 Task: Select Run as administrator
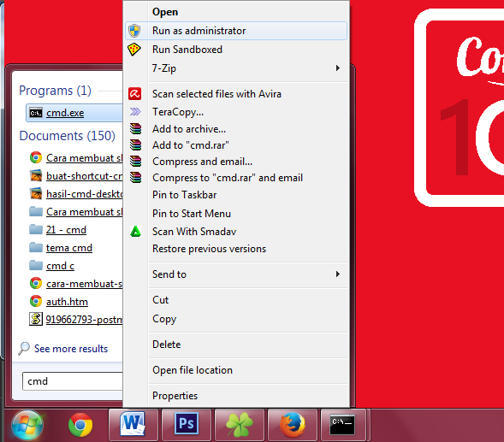[x=236, y=31]
